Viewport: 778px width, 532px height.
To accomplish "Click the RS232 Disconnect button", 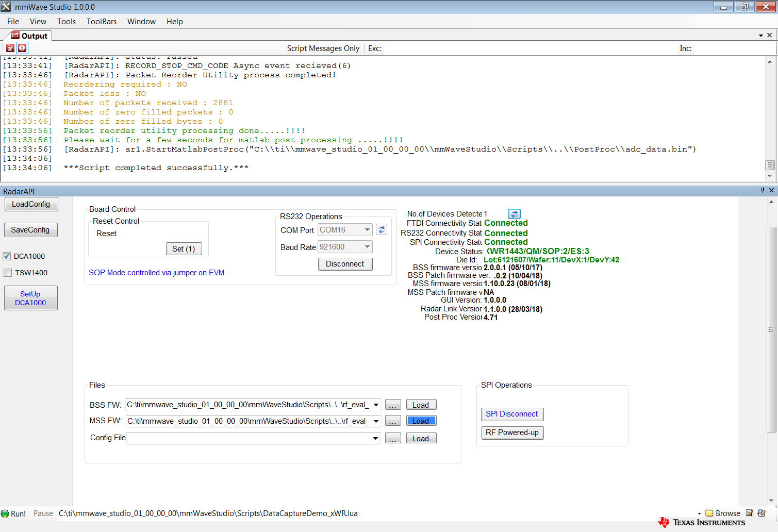I will click(x=345, y=264).
